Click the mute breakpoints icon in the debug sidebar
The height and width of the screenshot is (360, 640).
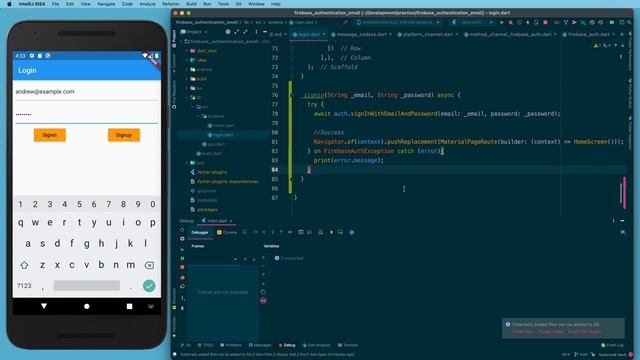coord(182,286)
